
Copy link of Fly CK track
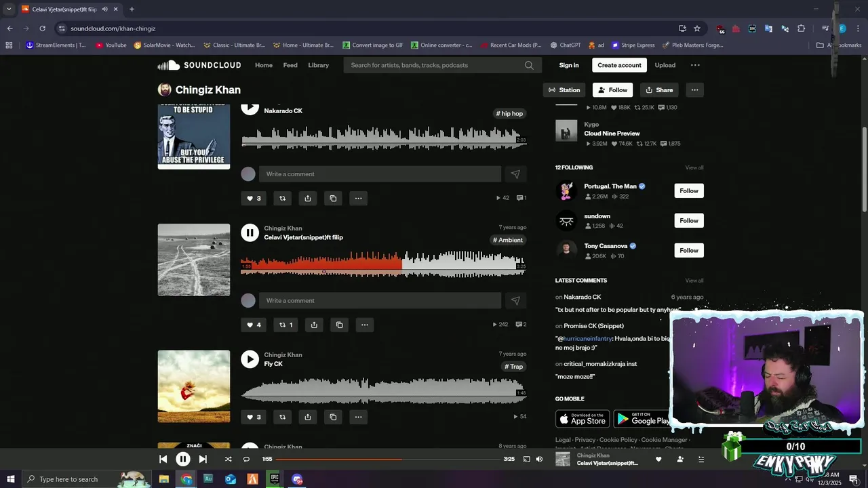coord(333,417)
